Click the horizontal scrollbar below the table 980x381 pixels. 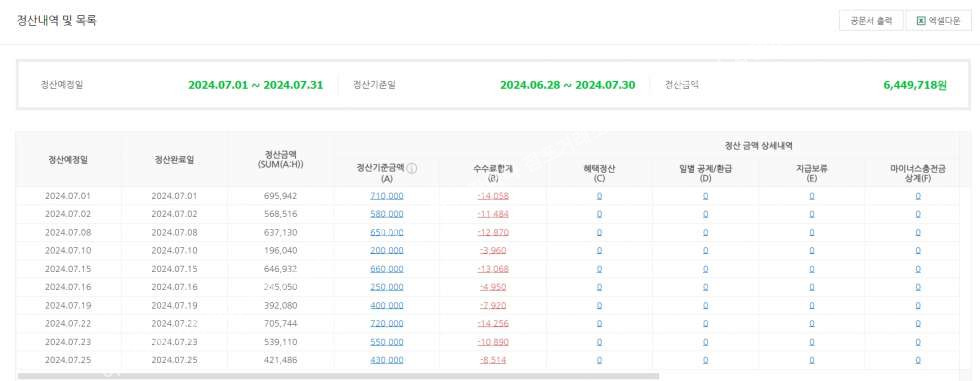(338, 376)
